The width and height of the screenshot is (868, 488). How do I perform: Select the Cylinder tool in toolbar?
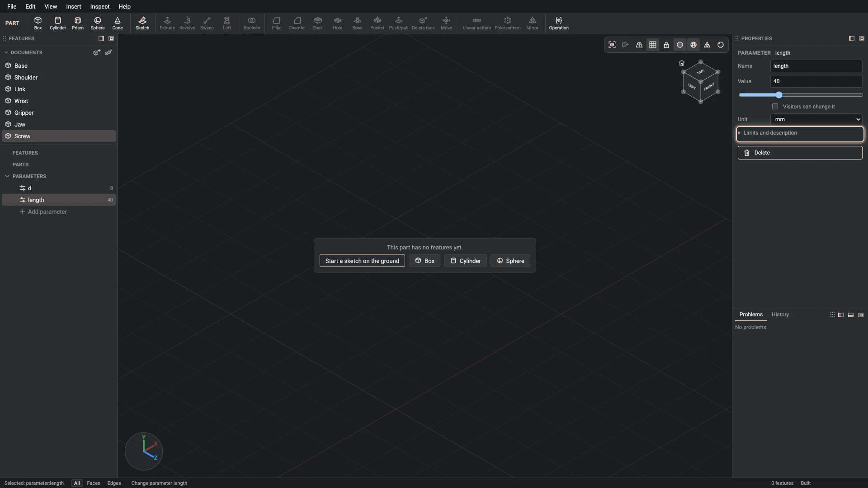pos(58,23)
